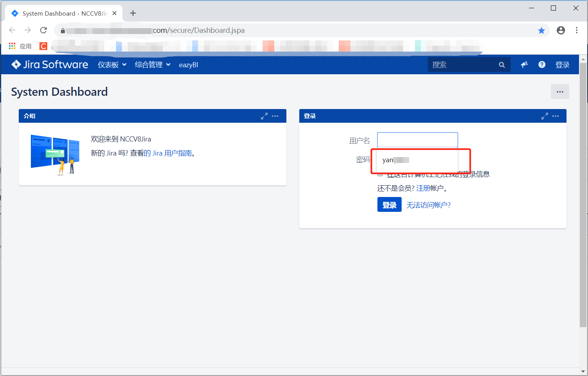Screen dimensions: 588x376
Task: Click 登录 in the top navigation bar
Action: [563, 65]
